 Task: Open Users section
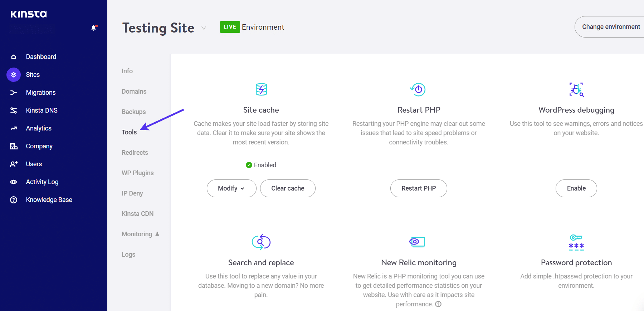coord(34,164)
